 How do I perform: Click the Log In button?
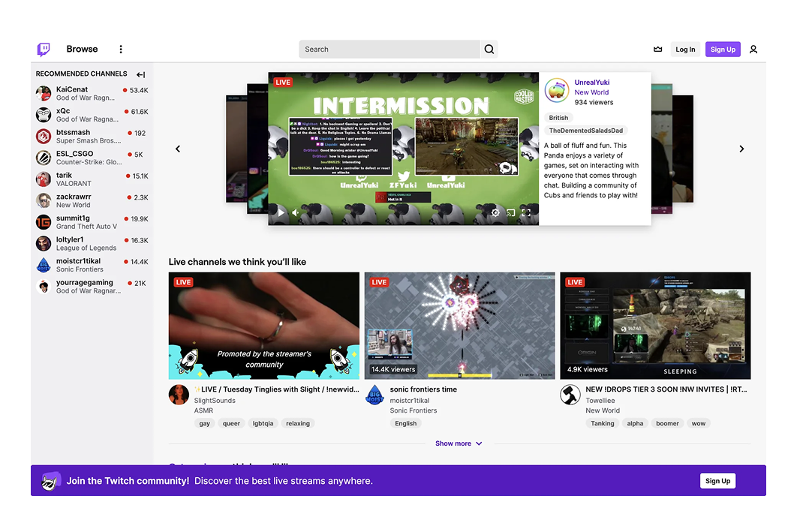click(685, 50)
